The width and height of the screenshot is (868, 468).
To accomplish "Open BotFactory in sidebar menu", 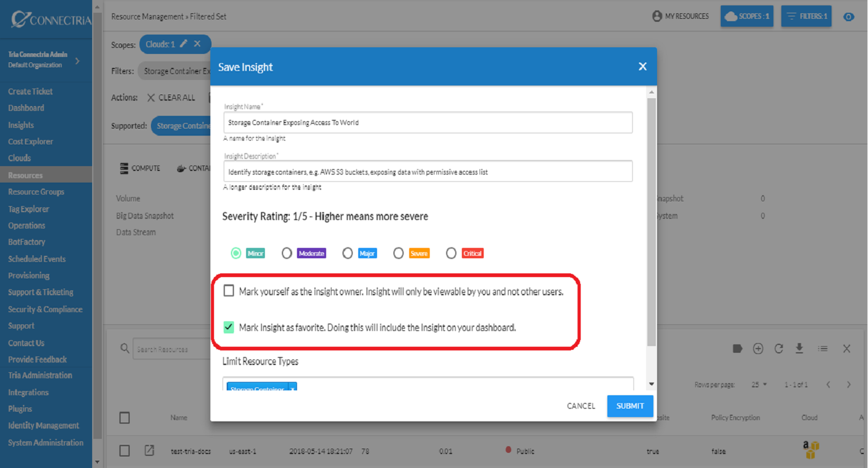I will coord(27,242).
